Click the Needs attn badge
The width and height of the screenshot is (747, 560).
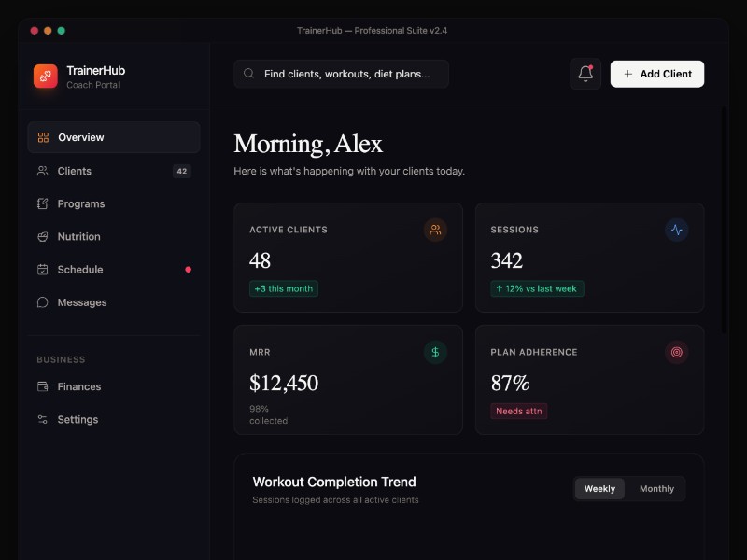pyautogui.click(x=518, y=411)
